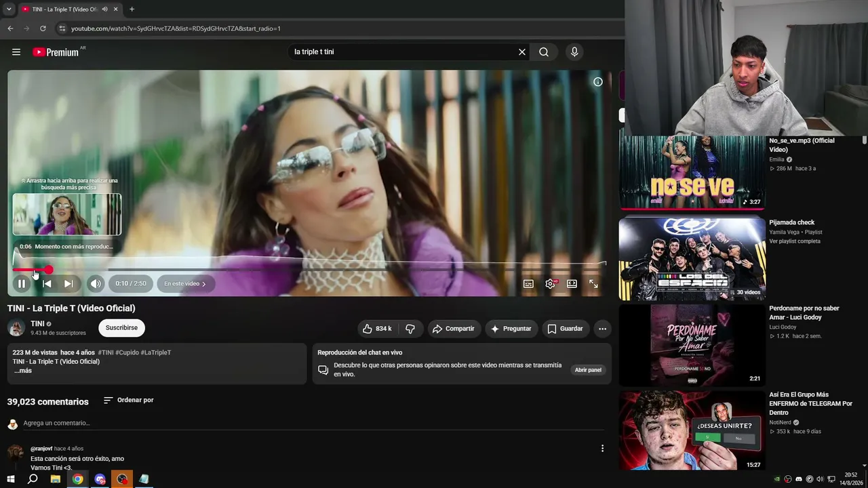Open File Explorer from the taskbar

point(56,479)
